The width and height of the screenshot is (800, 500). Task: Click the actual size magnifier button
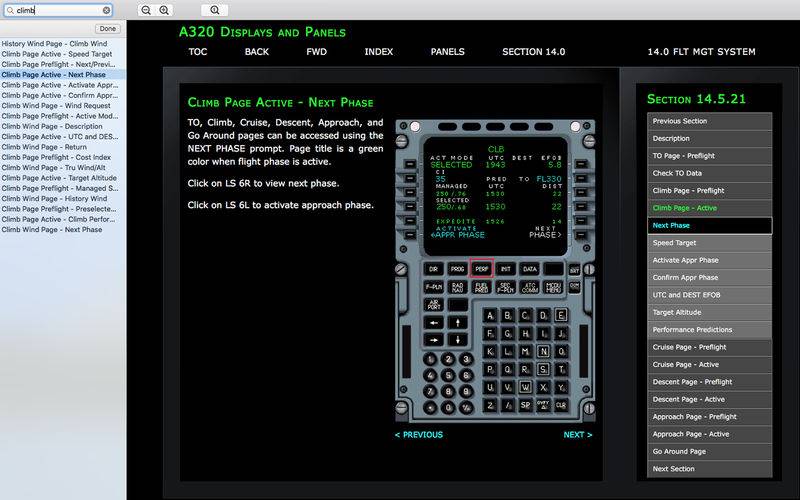click(215, 10)
